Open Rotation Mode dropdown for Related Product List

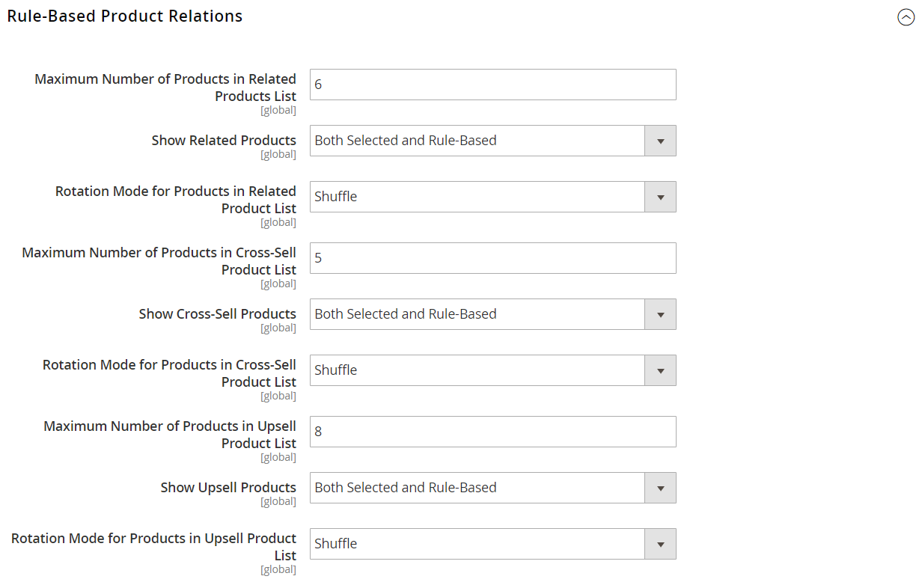tap(492, 197)
